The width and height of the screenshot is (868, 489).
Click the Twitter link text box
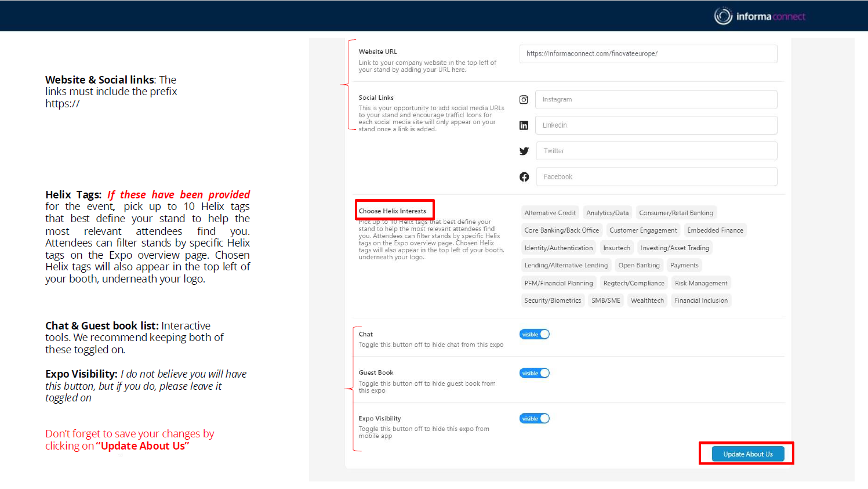point(656,151)
